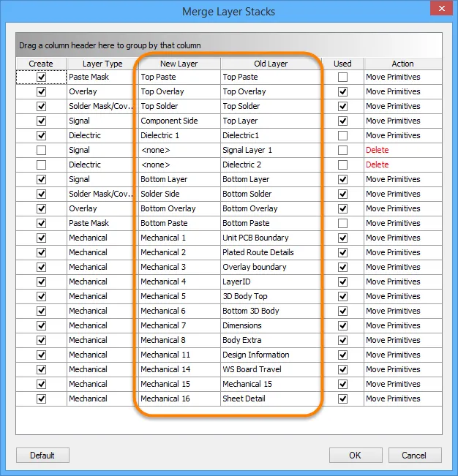
Task: Click the Default button
Action: click(42, 456)
